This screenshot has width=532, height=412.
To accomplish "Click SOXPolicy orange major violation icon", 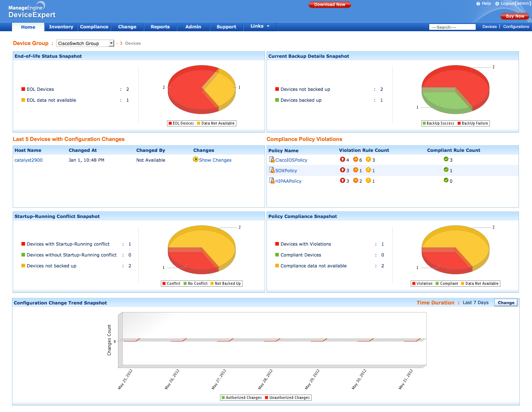I will (x=356, y=170).
